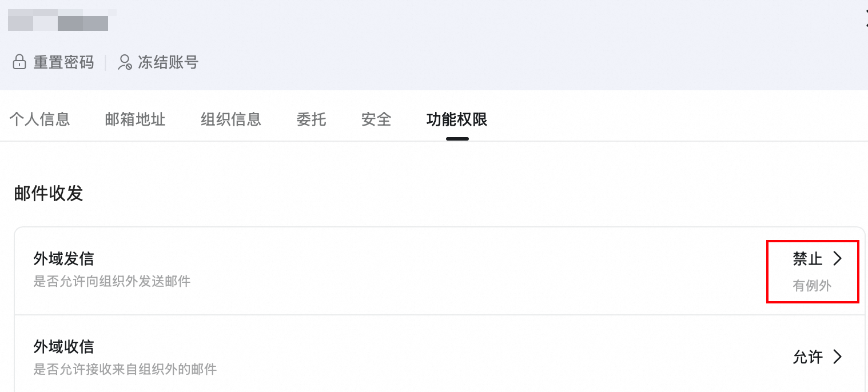
Task: Expand the chevron arrow next to 允许
Action: [838, 357]
